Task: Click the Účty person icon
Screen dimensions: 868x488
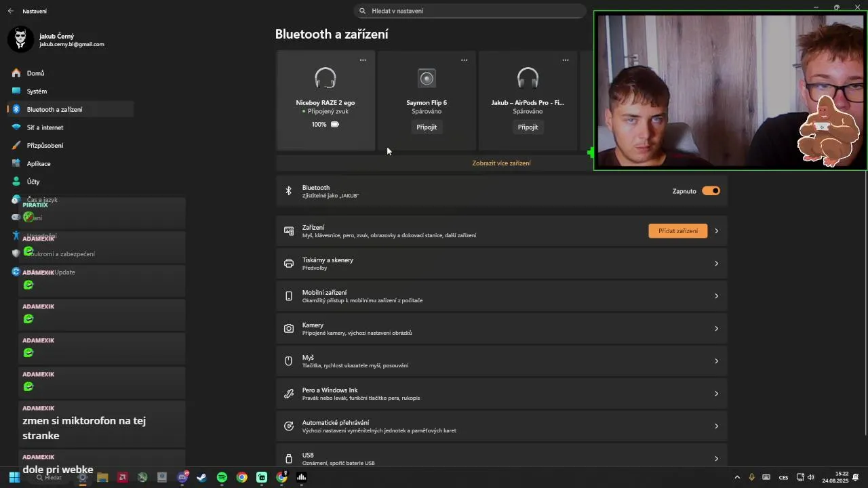Action: (x=16, y=182)
